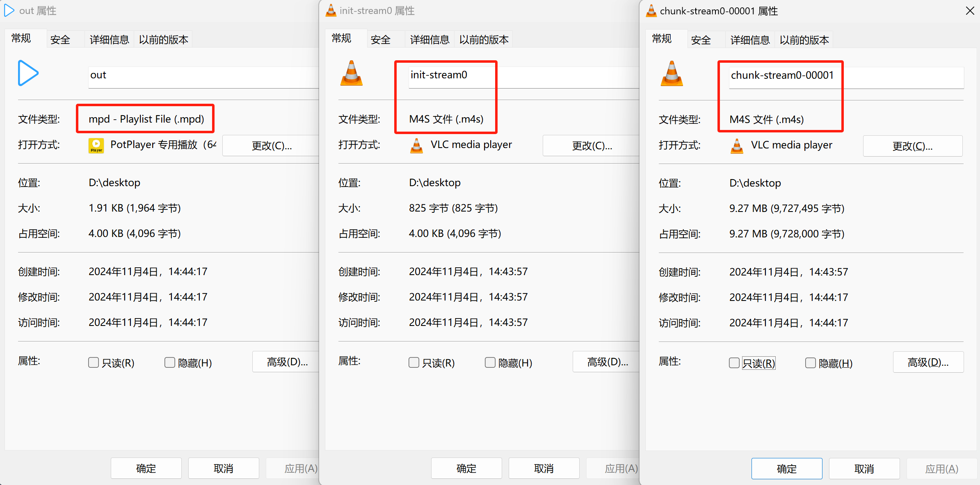Check 隐藏 for init-stream0 file
Screen dimensions: 980x485
pos(490,362)
